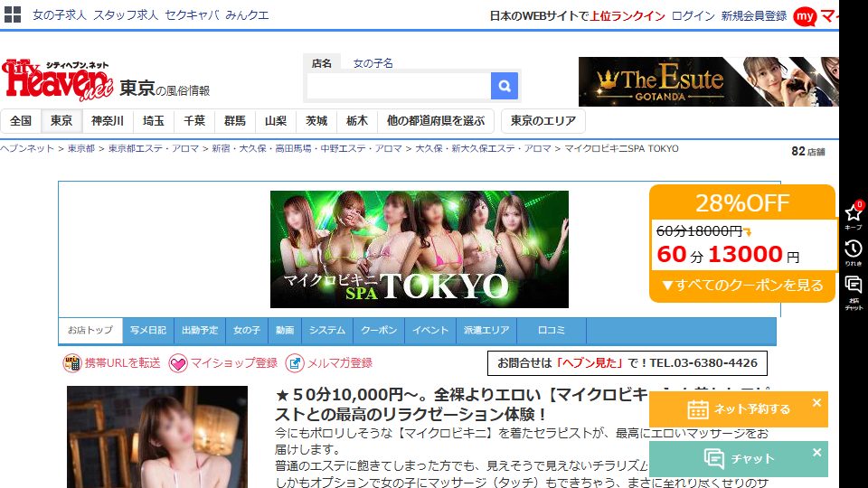Open the 口コミ shop tab
Image resolution: width=868 pixels, height=488 pixels.
552,331
